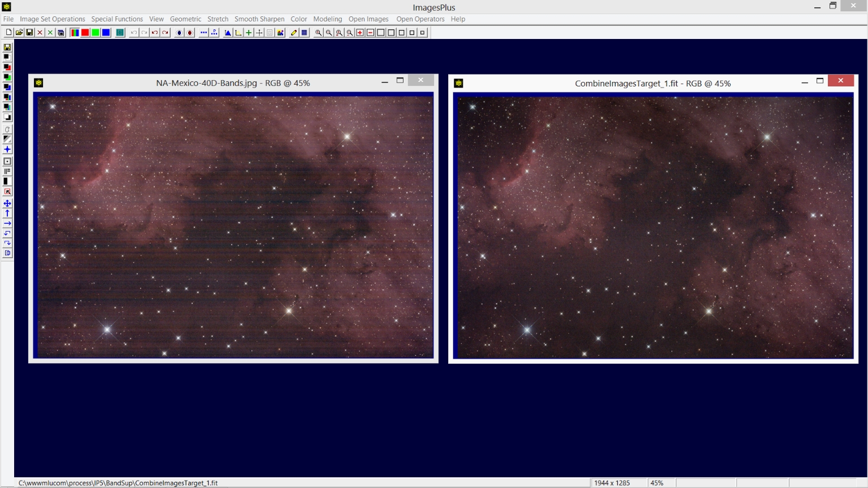
Task: Select CombineImagesTarget_1.fit window title bar
Action: [x=653, y=84]
